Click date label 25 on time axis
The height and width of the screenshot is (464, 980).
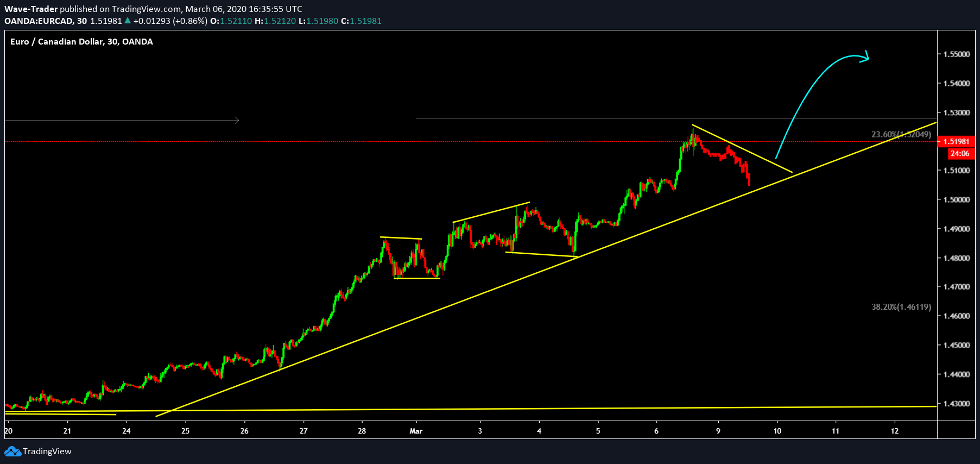click(186, 431)
